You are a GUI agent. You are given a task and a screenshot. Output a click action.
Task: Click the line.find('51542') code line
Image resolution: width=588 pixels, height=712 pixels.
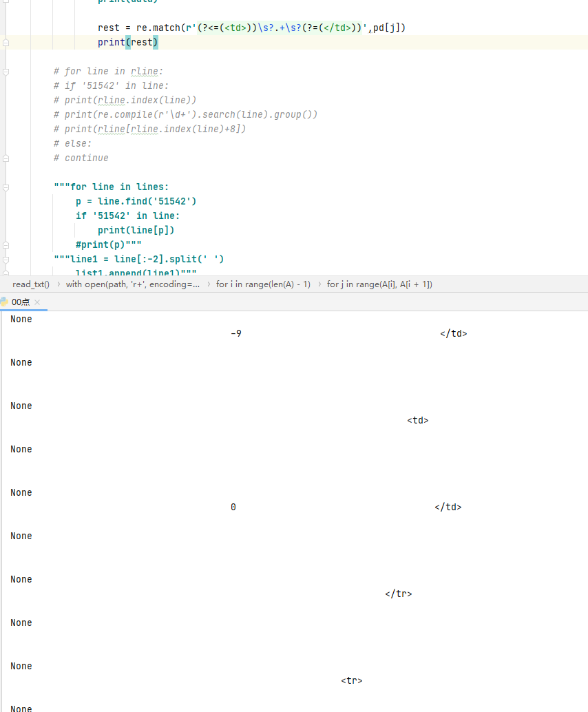(x=136, y=202)
